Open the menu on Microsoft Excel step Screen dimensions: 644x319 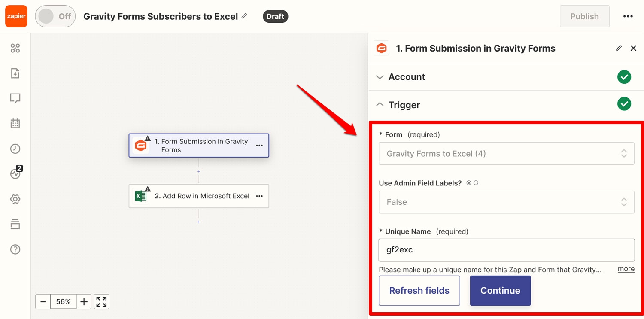click(259, 196)
